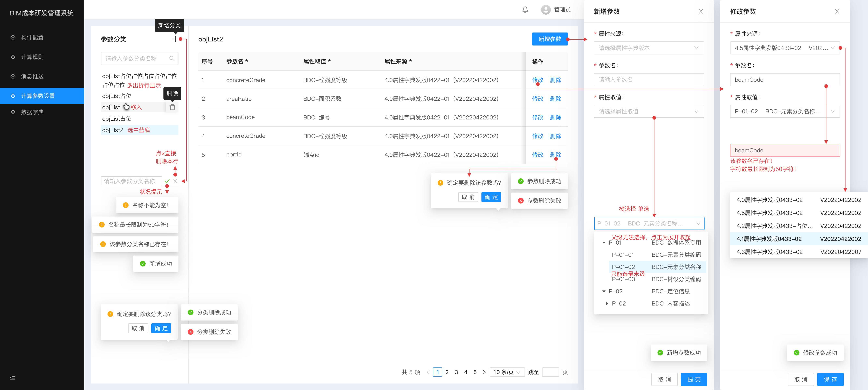Click search magnifier in category search box
This screenshot has width=868, height=390.
(x=172, y=58)
